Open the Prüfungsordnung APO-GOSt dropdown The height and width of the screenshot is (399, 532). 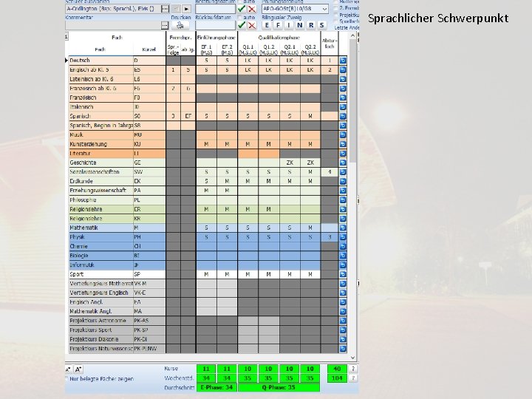click(295, 9)
